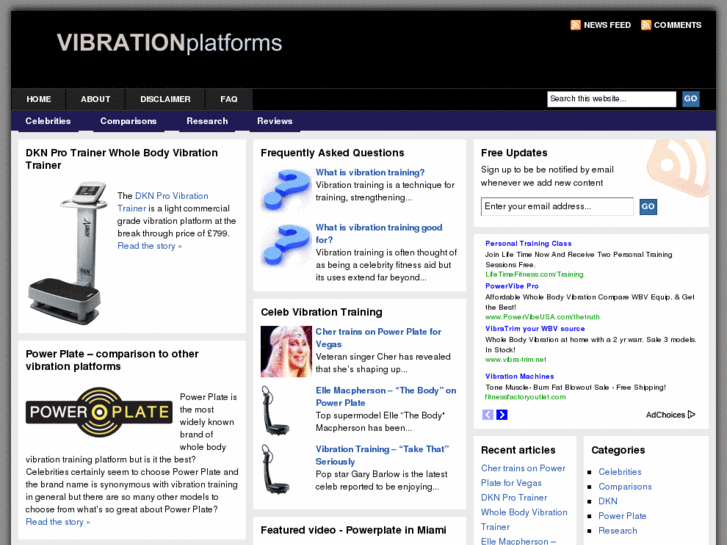Click question mark icon beside 'What is vibration training?'
The height and width of the screenshot is (545, 727).
(286, 190)
